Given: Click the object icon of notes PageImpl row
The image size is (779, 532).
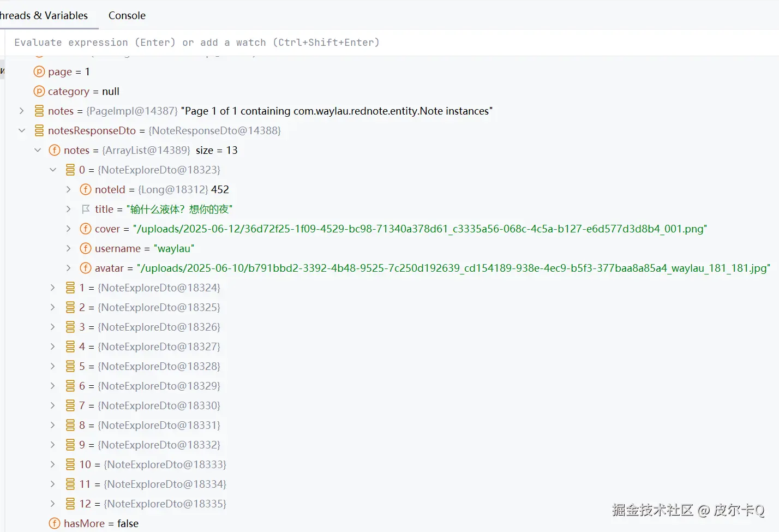Looking at the screenshot, I should (39, 111).
